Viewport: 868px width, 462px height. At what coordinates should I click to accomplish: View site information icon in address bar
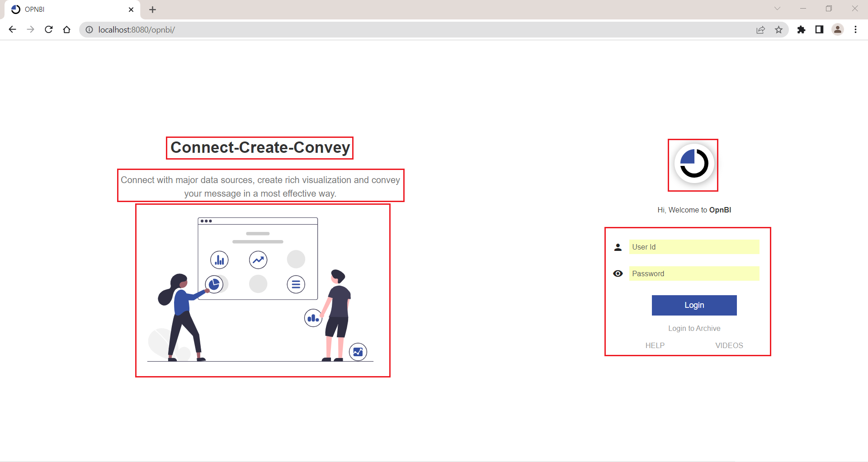(x=90, y=30)
